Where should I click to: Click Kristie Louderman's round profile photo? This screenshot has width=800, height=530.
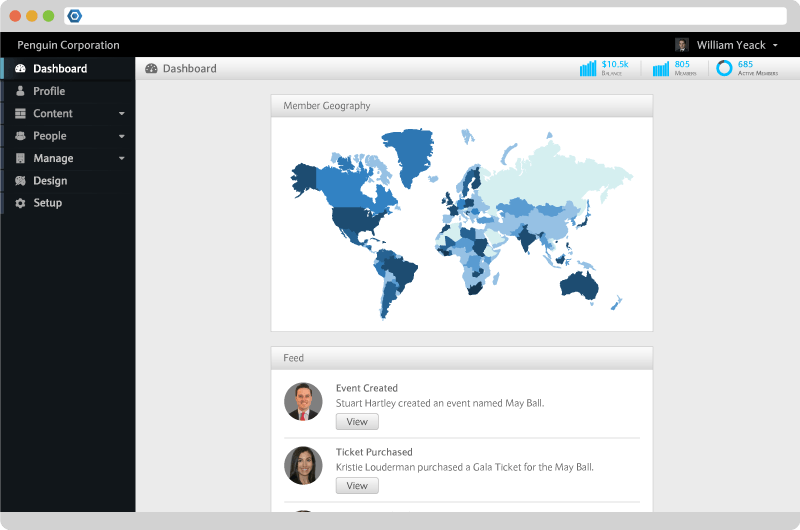click(303, 465)
